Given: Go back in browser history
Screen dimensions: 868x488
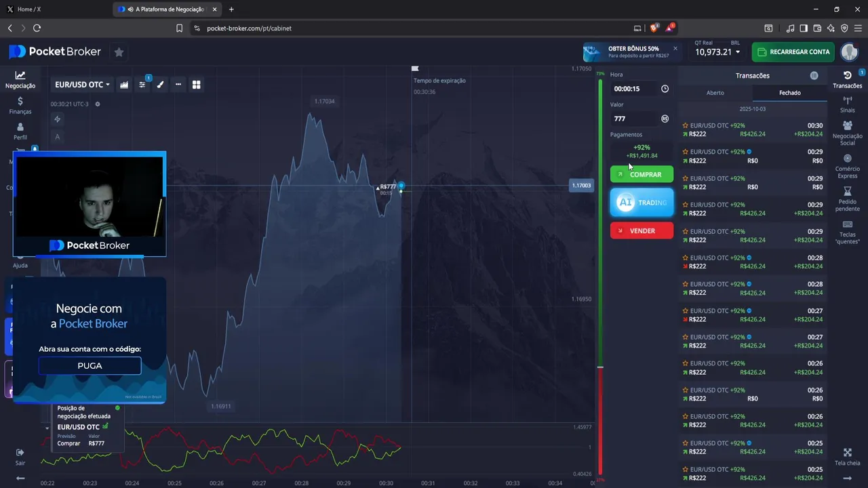Looking at the screenshot, I should click(x=9, y=28).
